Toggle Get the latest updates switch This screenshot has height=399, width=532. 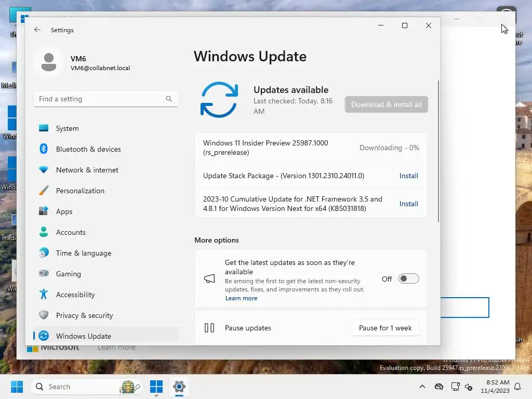tap(408, 279)
